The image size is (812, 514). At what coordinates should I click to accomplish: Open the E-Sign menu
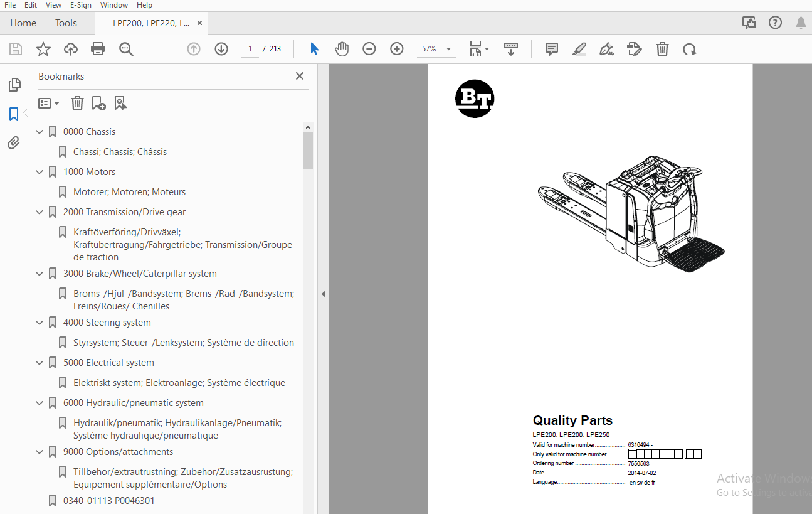coord(81,5)
